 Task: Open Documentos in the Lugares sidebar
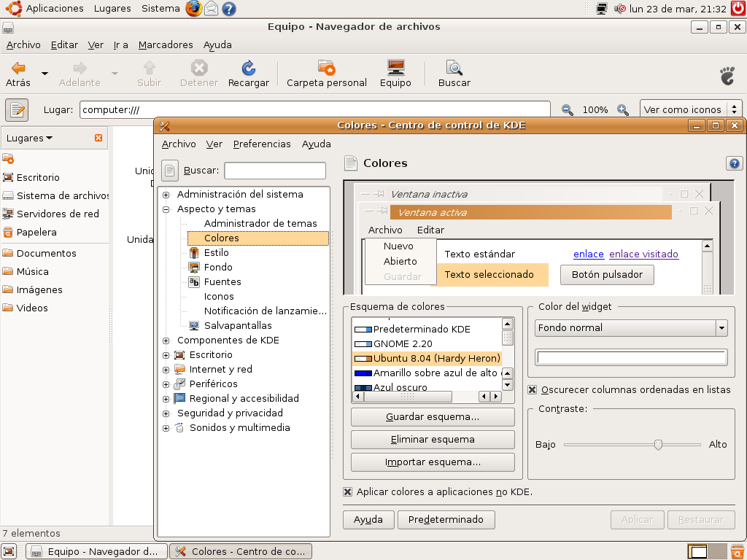pos(46,253)
